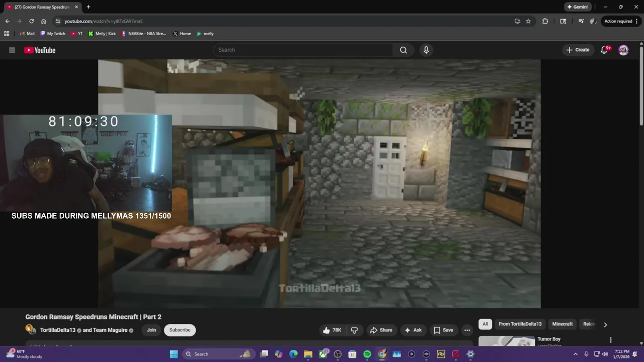Open Chrome tab search icon in the toolbar

click(563, 21)
